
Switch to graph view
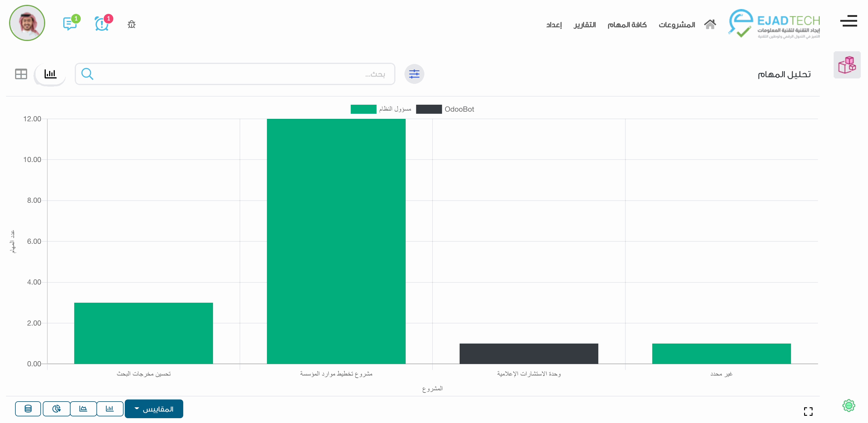pyautogui.click(x=50, y=74)
